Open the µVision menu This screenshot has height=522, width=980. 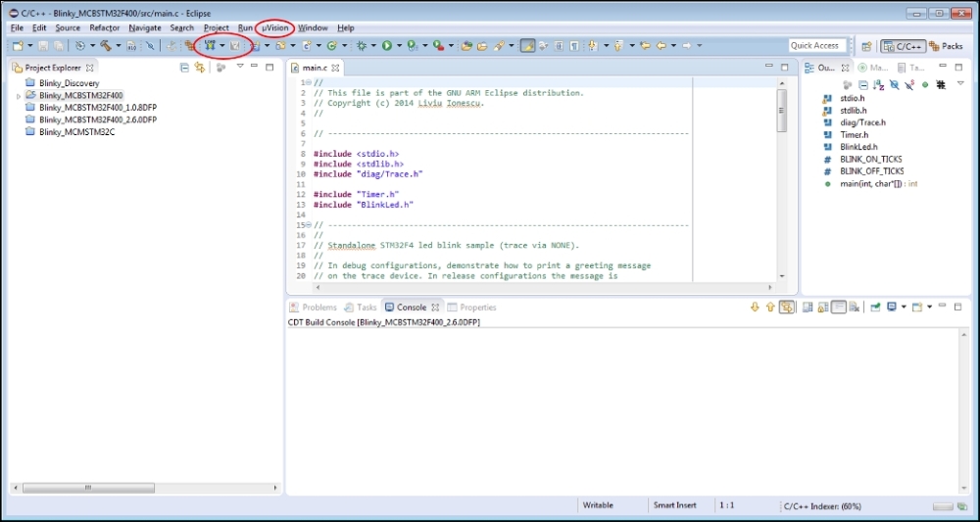(x=274, y=28)
